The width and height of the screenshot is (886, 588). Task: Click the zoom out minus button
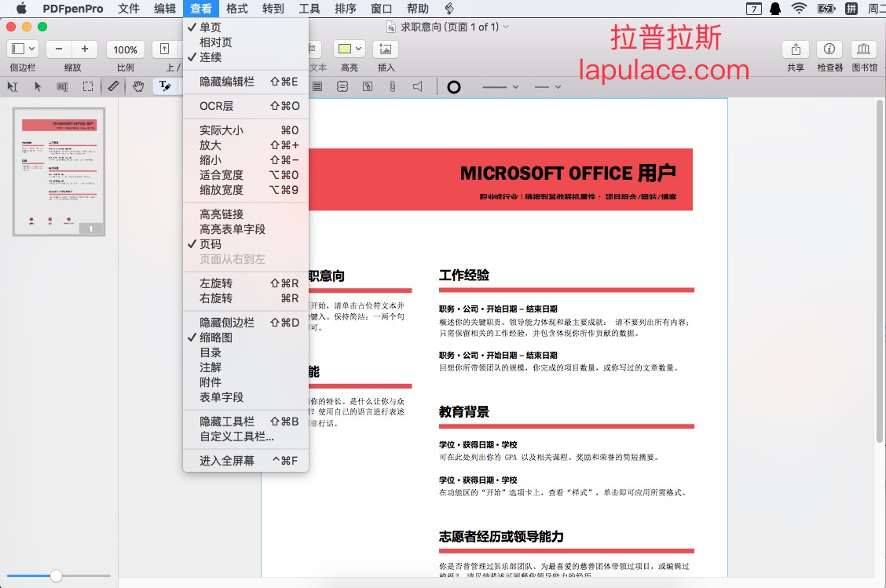pos(59,49)
